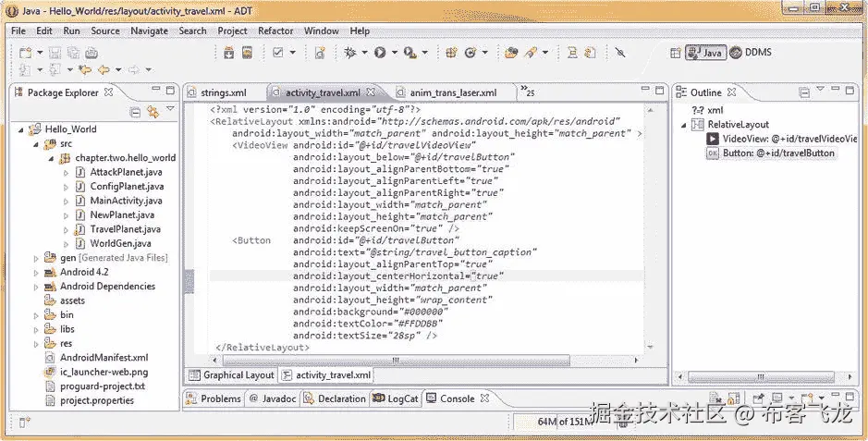Viewport: 868px width, 441px height.
Task: Click the Outline panel collapse all icon
Action: pos(804,92)
